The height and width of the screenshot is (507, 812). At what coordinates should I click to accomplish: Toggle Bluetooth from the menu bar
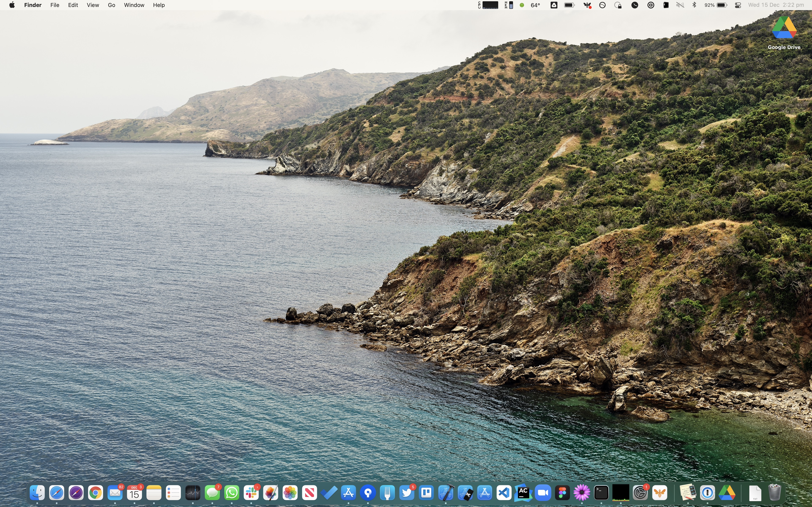pos(694,5)
